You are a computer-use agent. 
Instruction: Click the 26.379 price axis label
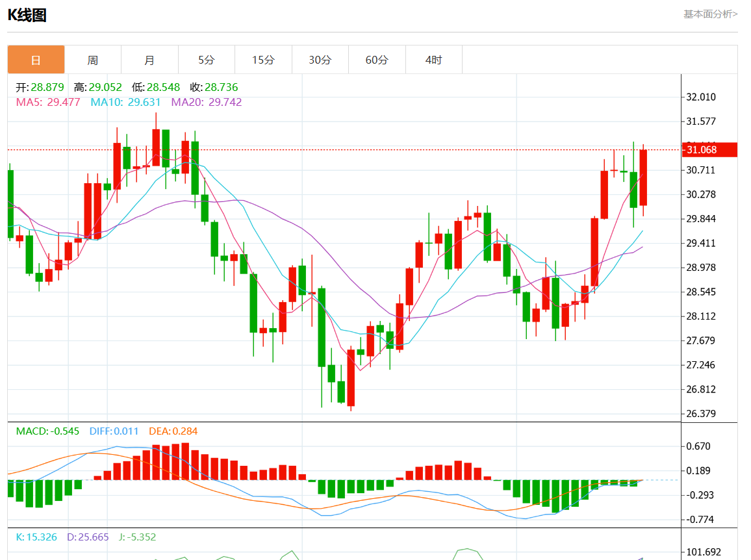[x=701, y=413]
